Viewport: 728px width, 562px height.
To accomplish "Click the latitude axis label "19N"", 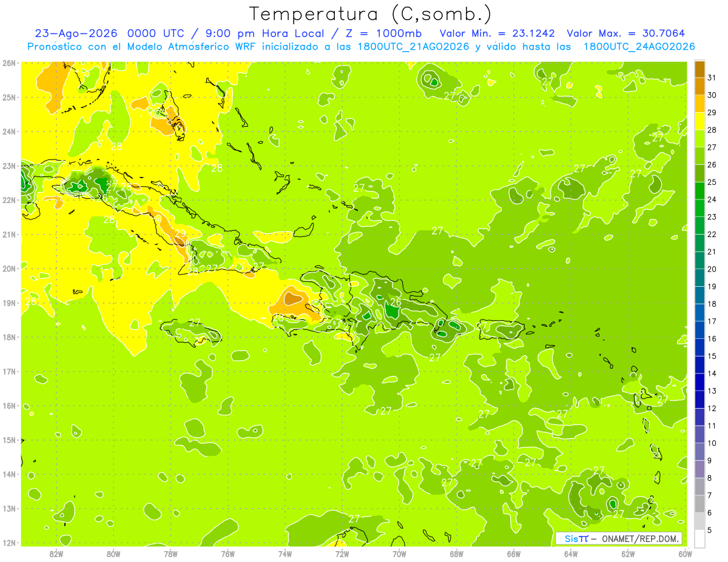I will (x=10, y=303).
